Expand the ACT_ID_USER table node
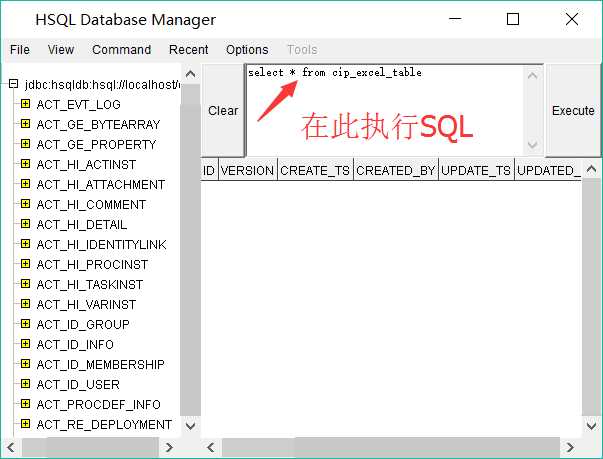Screen dimensions: 603x459 [x=25, y=384]
